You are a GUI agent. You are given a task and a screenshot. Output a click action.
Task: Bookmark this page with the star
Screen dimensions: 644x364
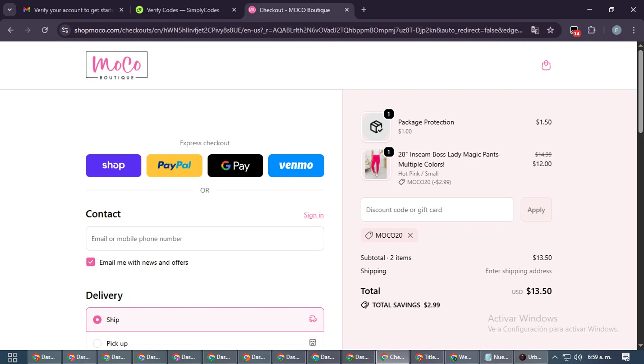click(550, 30)
